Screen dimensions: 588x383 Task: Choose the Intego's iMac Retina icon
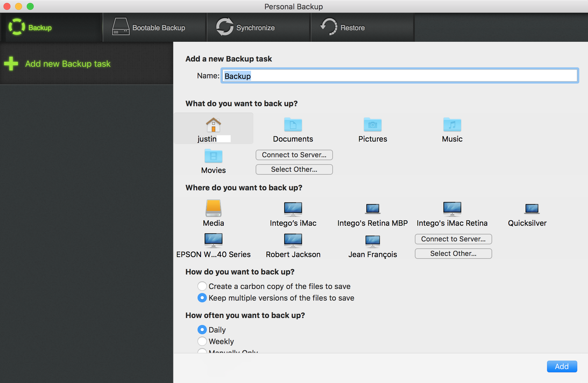tap(452, 209)
